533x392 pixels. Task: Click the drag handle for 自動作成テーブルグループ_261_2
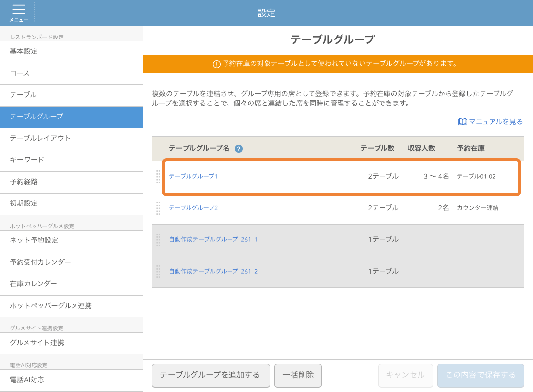tap(158, 271)
